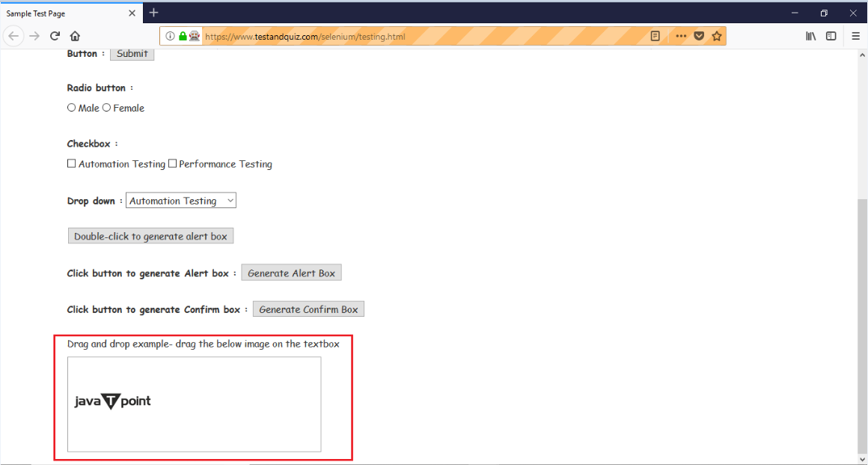Image resolution: width=868 pixels, height=465 pixels.
Task: Click the Firefox back navigation arrow
Action: pos(13,35)
